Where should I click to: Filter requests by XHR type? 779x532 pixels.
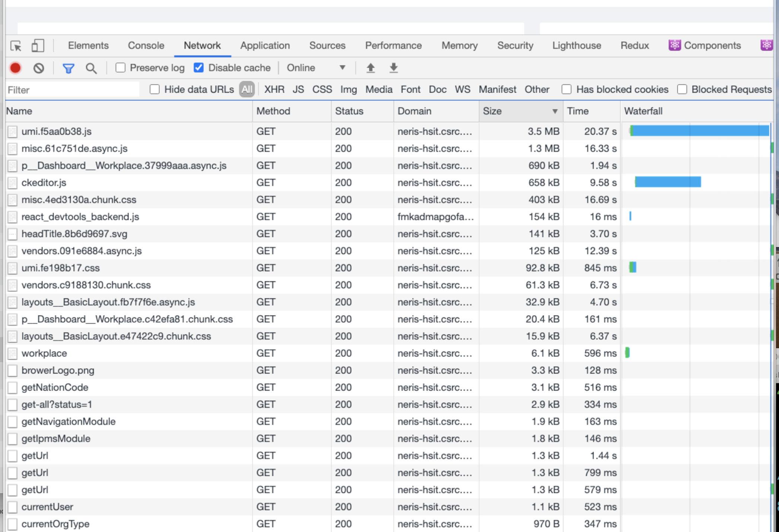274,90
